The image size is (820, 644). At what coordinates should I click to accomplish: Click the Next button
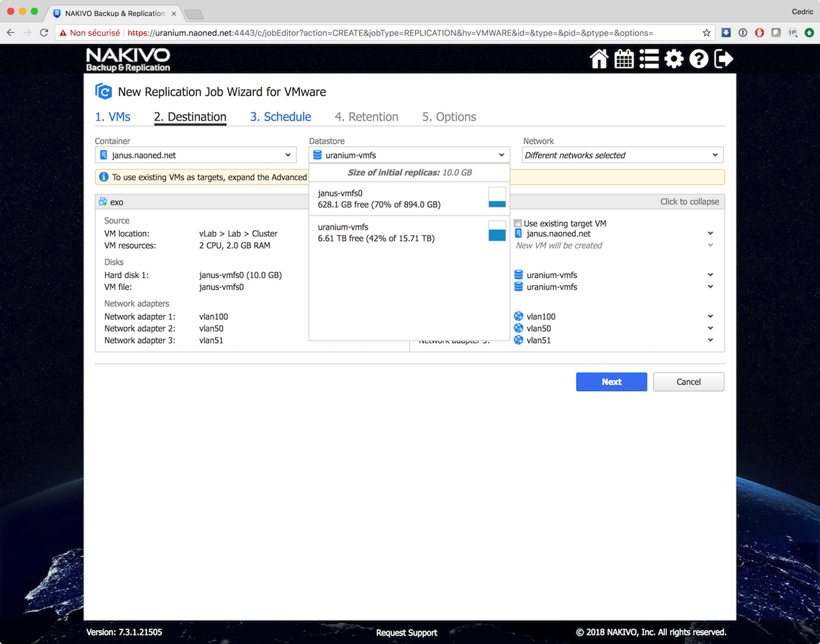tap(611, 382)
